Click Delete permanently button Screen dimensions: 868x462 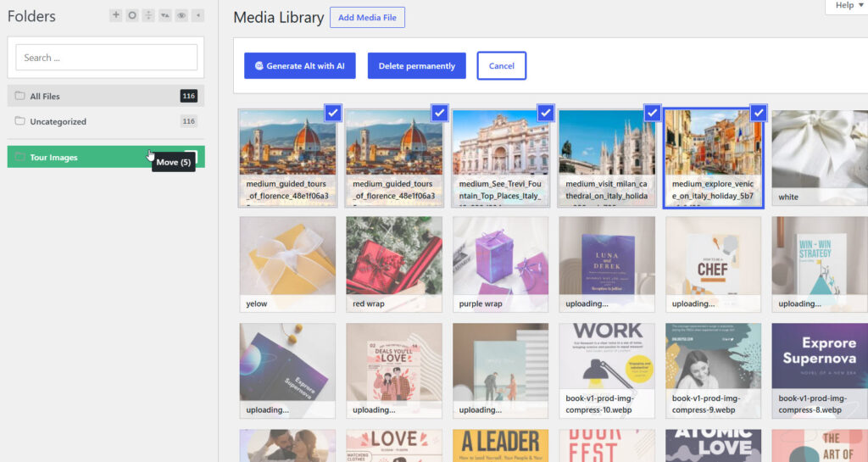[x=417, y=66]
